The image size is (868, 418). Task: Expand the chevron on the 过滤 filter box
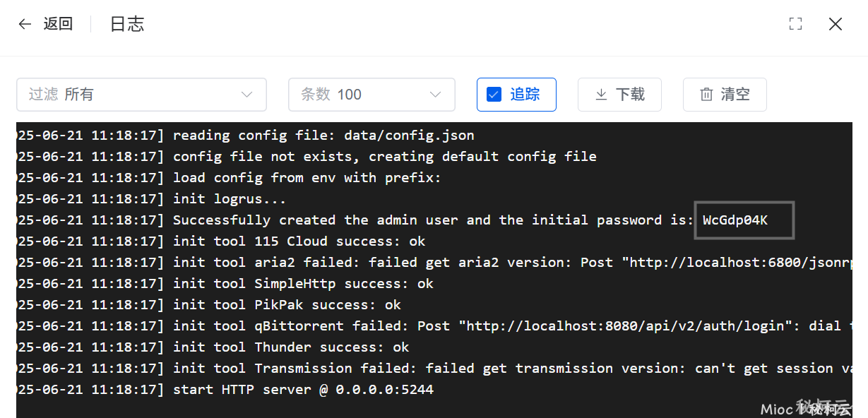246,95
